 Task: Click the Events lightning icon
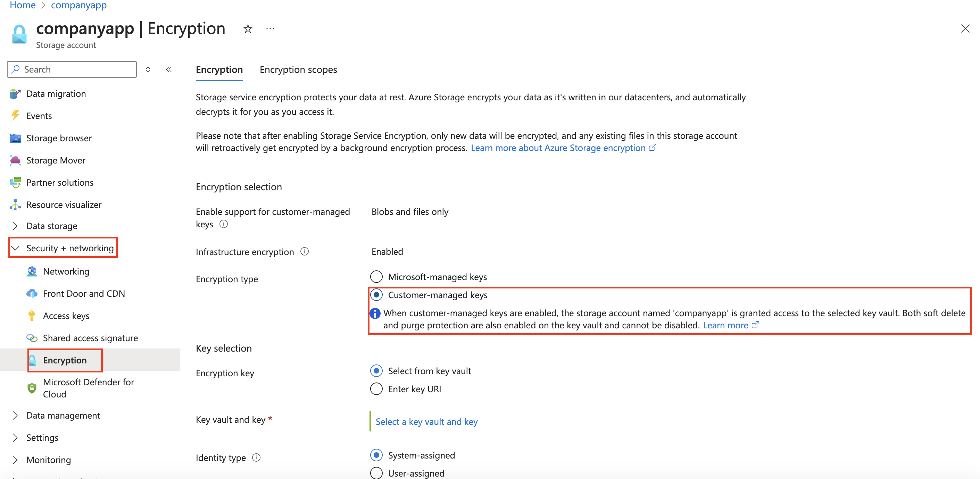click(15, 116)
